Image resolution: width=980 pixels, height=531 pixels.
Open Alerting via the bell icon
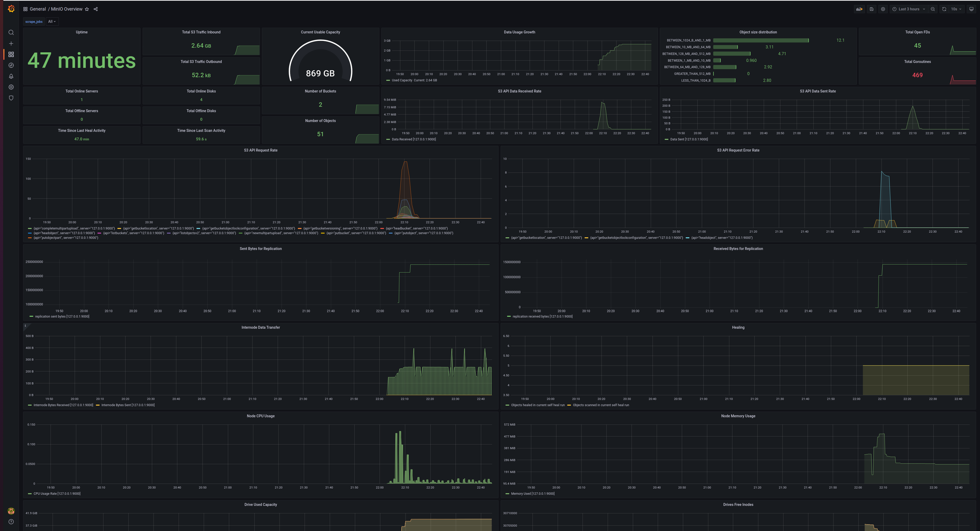tap(11, 76)
